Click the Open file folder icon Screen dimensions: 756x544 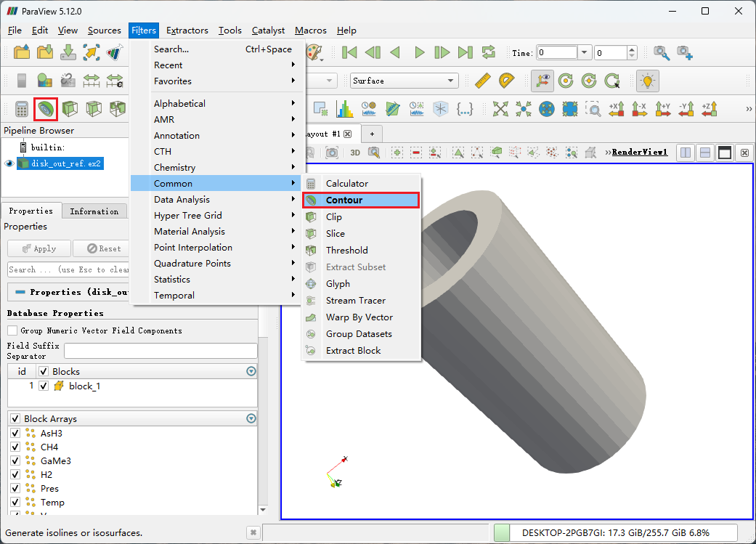point(22,52)
